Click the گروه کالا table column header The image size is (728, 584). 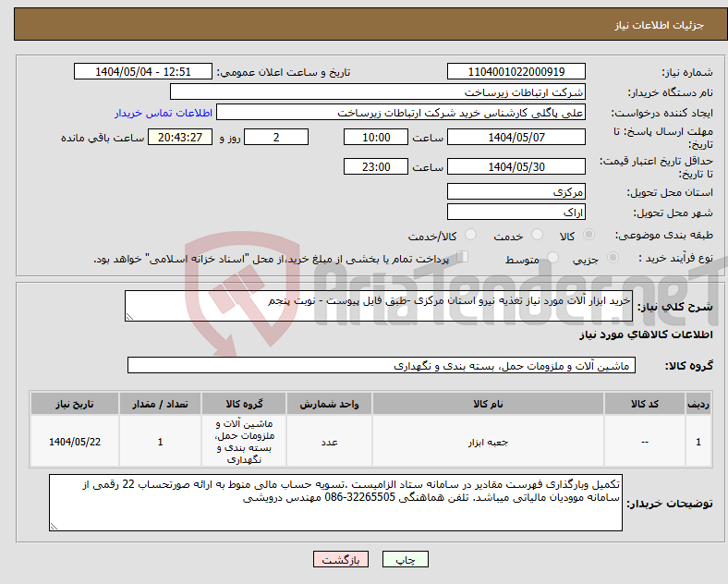pos(244,404)
